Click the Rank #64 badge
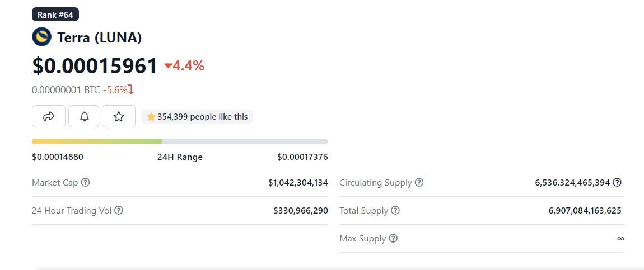The image size is (644, 270). [x=55, y=15]
